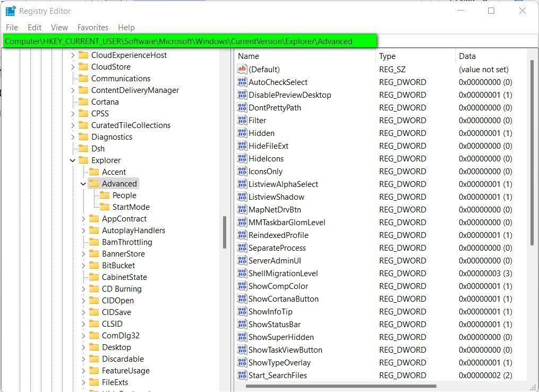This screenshot has width=539, height=392.
Task: Expand the AppContract key
Action: click(x=83, y=219)
